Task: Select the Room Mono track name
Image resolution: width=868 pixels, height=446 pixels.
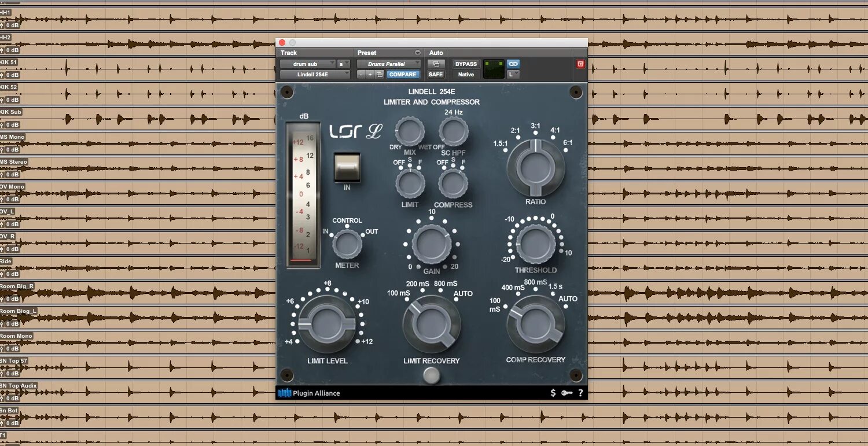Action: (x=16, y=336)
